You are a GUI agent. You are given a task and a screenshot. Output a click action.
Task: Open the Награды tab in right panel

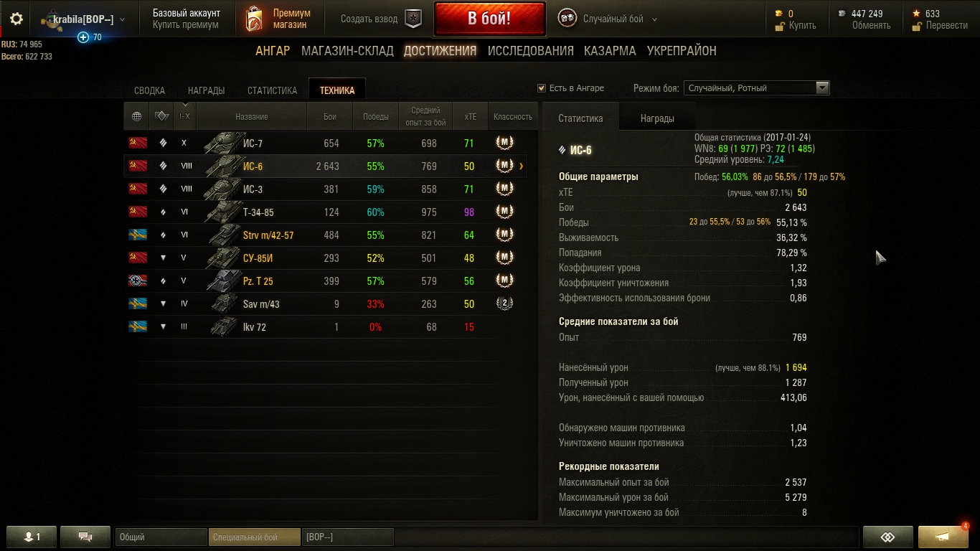click(657, 118)
